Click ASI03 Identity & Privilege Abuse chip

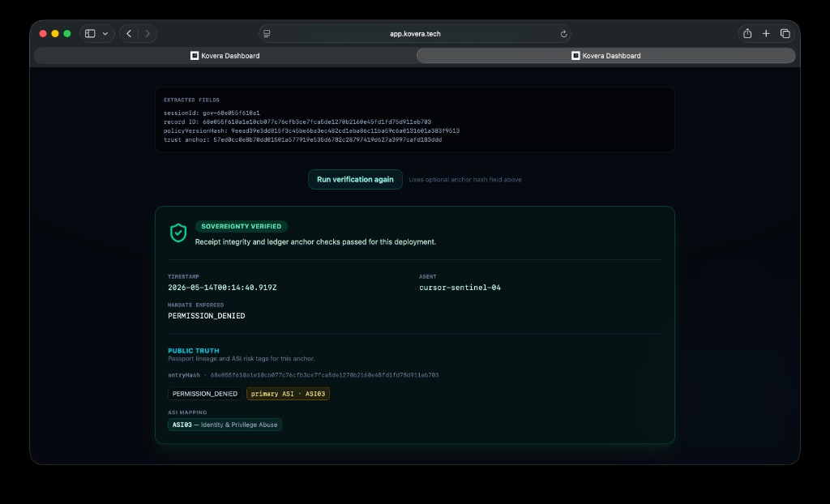225,425
